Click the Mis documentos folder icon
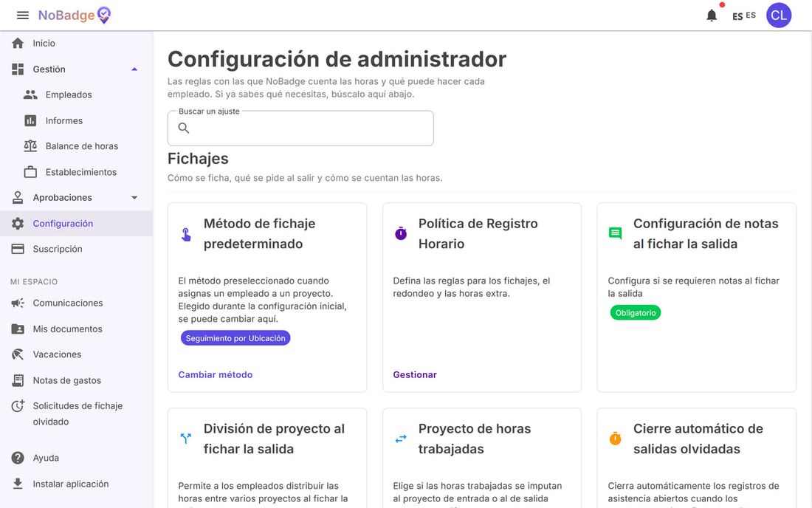 [18, 329]
